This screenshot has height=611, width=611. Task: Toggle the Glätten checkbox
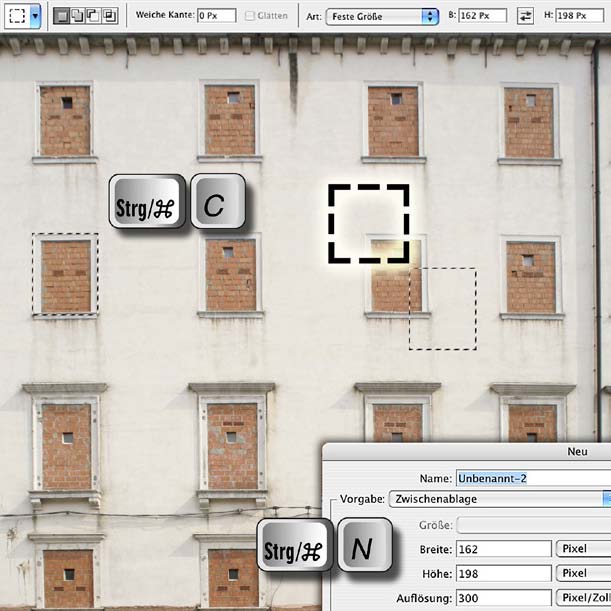250,16
